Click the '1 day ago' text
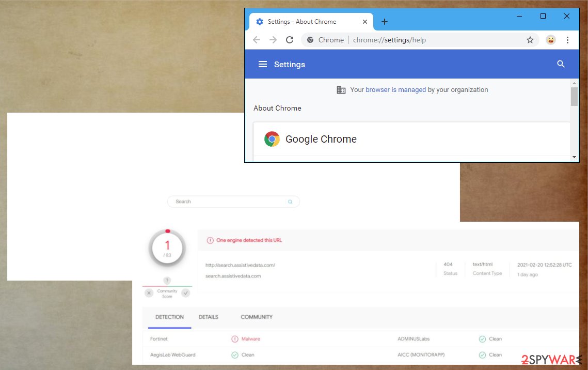This screenshot has width=588, height=370. [527, 275]
